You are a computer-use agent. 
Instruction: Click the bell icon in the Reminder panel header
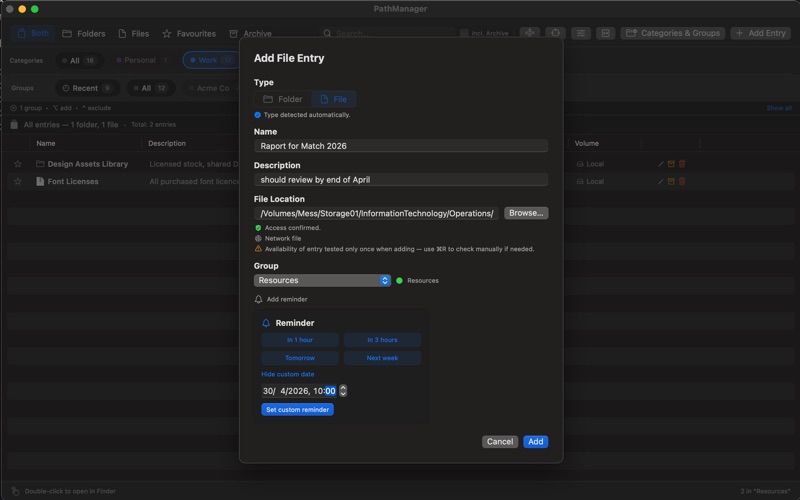266,323
